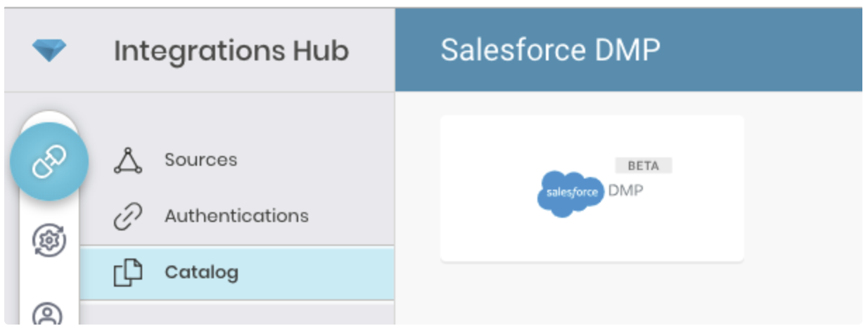The height and width of the screenshot is (333, 868).
Task: Click the BETA badge on the card
Action: coord(643,166)
